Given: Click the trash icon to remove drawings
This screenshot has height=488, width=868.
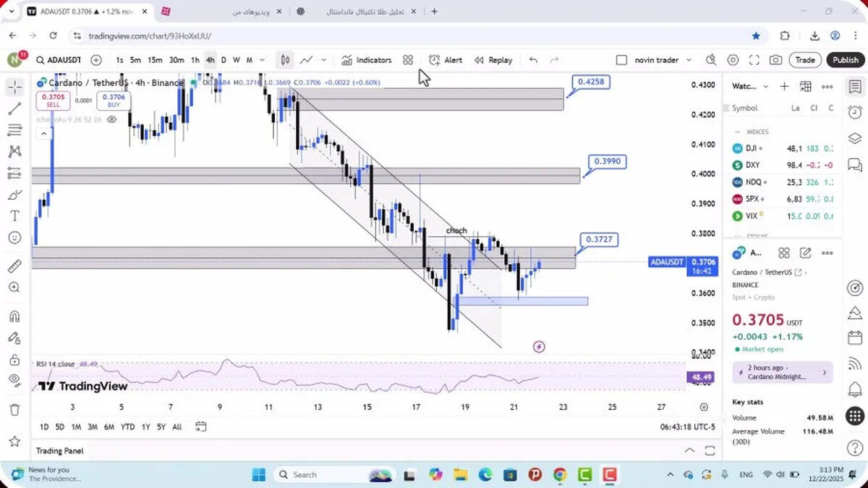Looking at the screenshot, I should [14, 410].
